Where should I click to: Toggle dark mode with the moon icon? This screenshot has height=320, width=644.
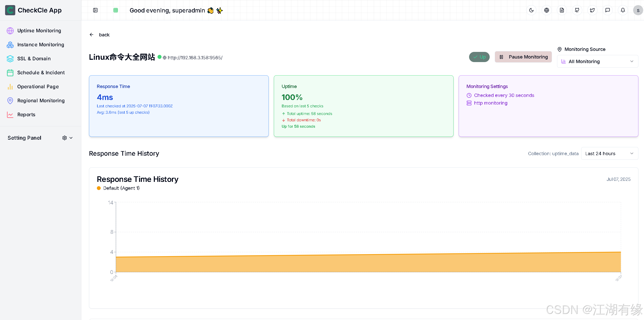click(x=531, y=10)
